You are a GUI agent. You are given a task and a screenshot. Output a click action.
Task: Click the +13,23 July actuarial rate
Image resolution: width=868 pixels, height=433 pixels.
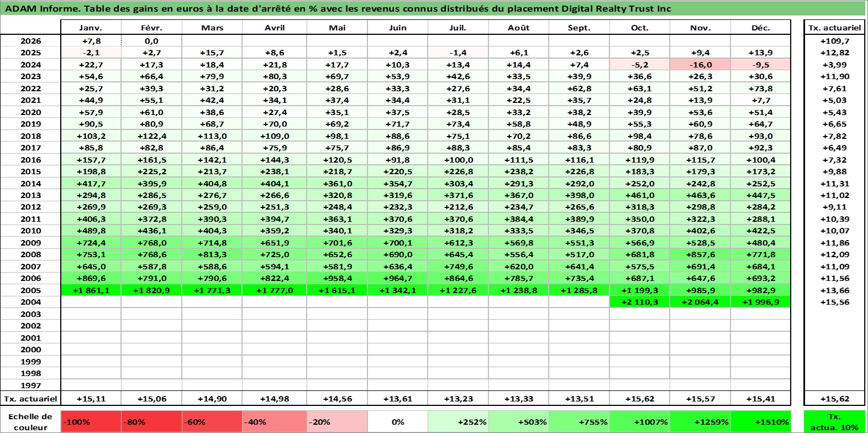tap(458, 399)
